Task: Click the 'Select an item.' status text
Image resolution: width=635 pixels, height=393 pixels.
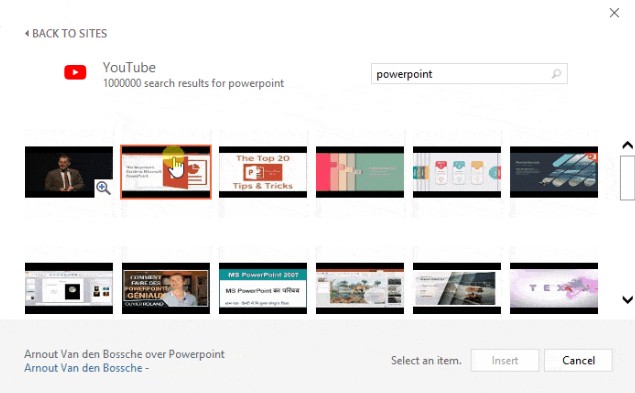Action: (x=426, y=361)
